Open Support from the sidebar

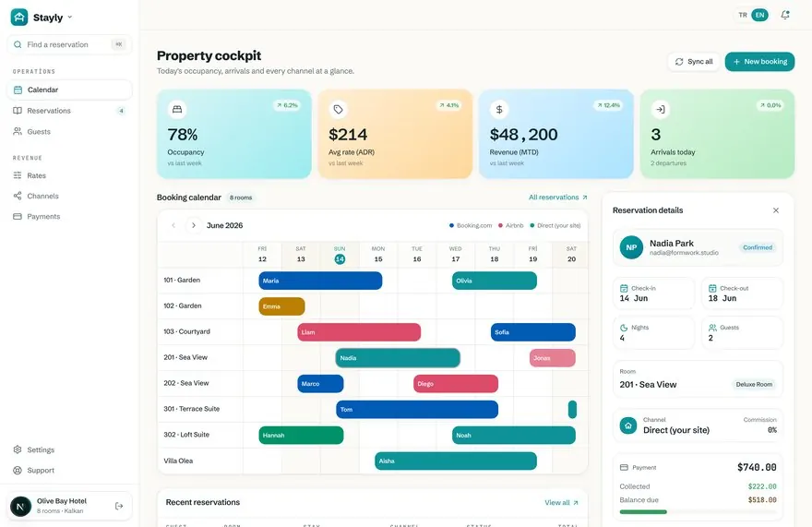click(x=69, y=471)
